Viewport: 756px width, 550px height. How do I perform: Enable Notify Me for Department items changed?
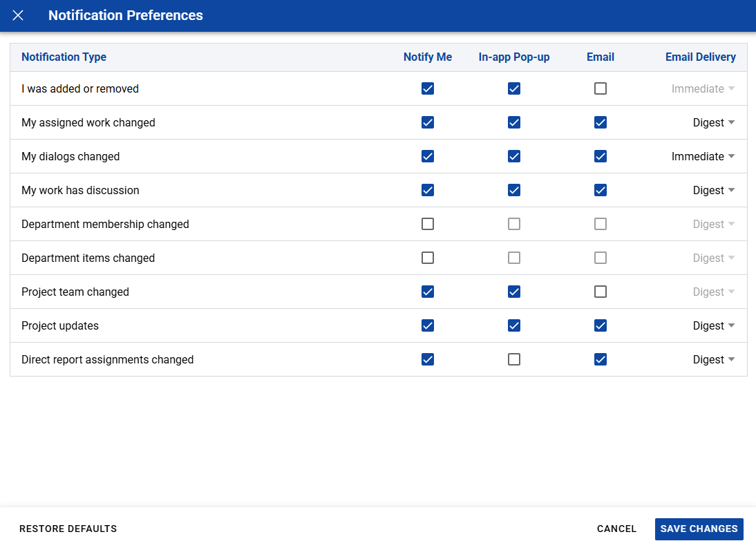click(x=428, y=258)
